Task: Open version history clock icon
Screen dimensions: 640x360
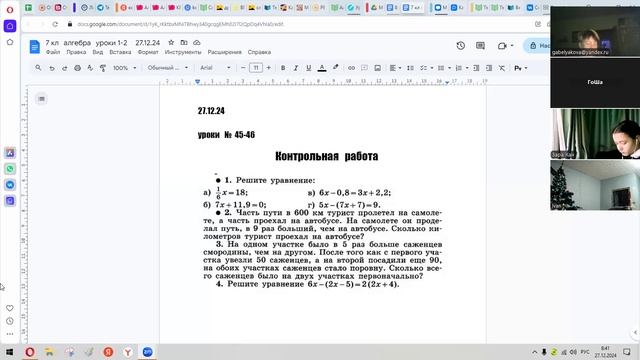Action: 460,46
